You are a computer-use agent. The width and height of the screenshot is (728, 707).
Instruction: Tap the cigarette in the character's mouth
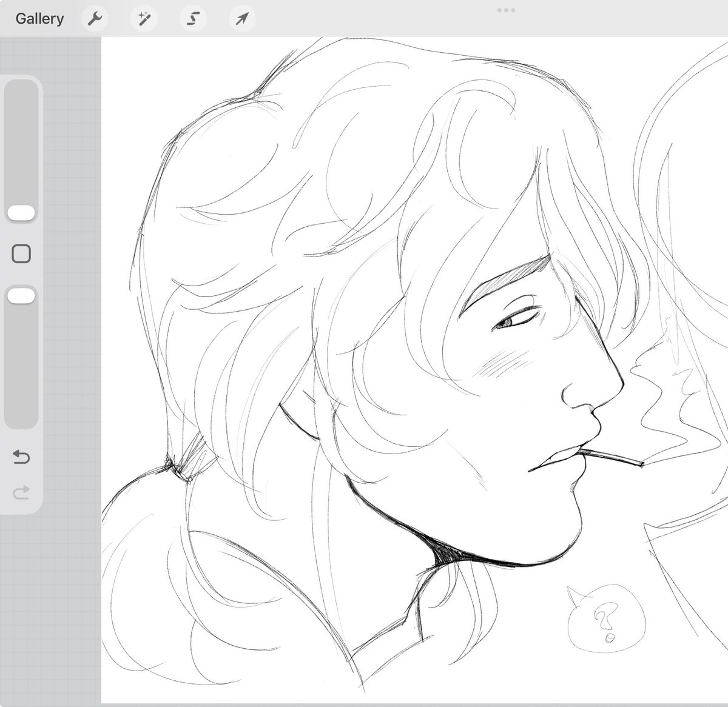[x=613, y=456]
